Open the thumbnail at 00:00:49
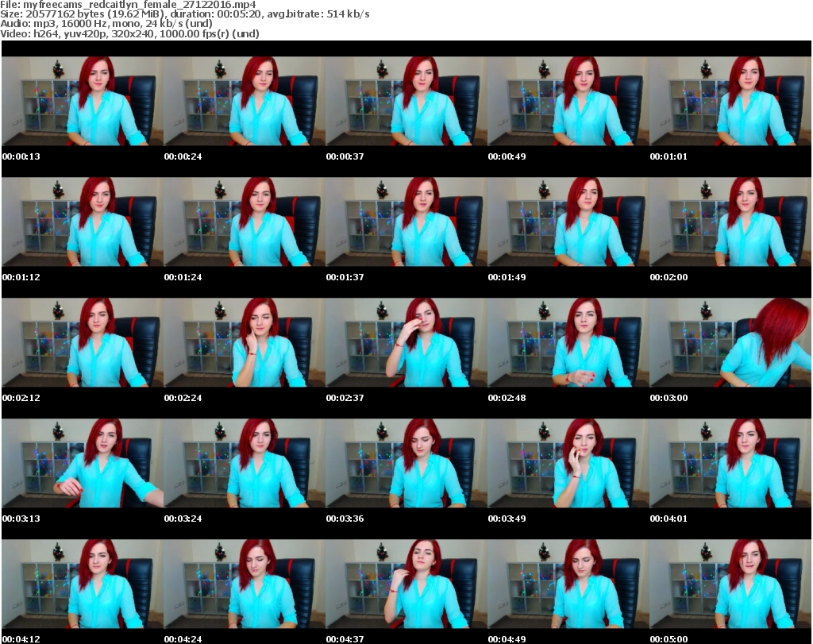This screenshot has height=644, width=813. (568, 101)
